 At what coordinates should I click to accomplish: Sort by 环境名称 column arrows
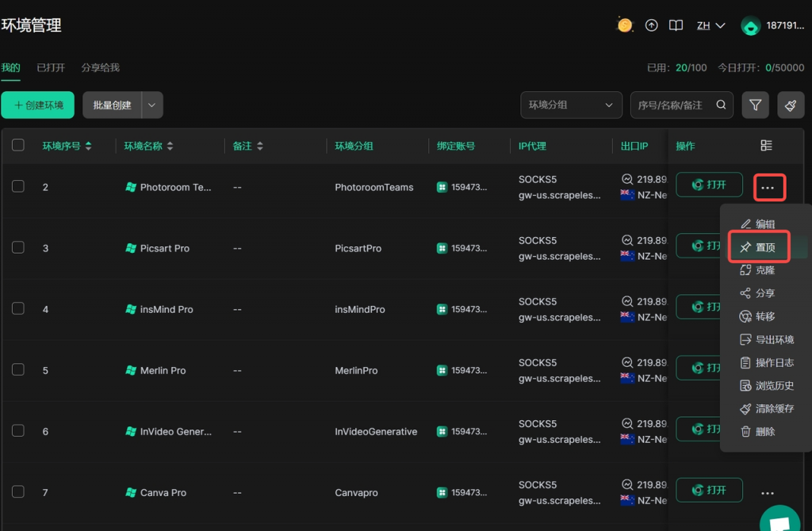pos(170,146)
